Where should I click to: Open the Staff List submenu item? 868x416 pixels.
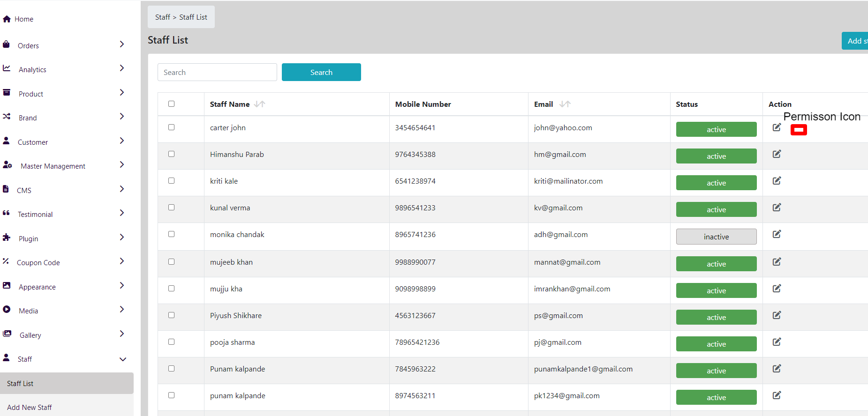tap(67, 383)
